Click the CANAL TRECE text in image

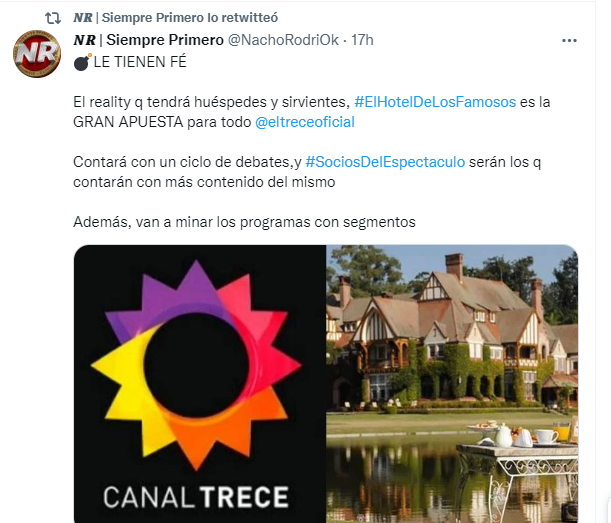click(196, 497)
